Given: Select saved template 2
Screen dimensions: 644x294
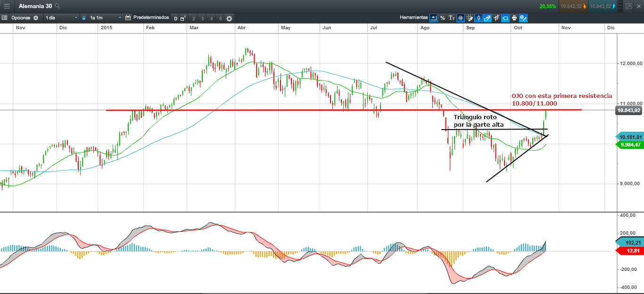Looking at the screenshot, I should pos(194,18).
